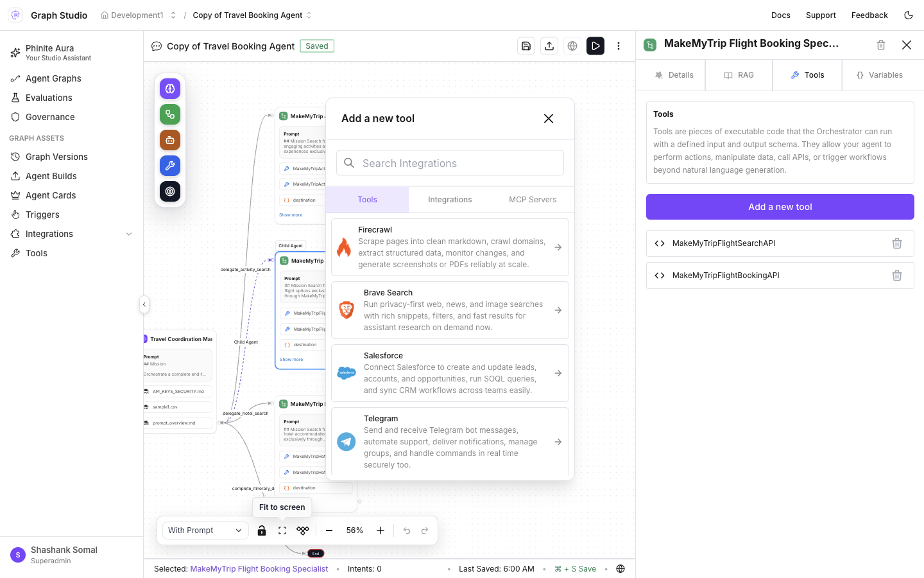Zoom in with the plus button
Image resolution: width=924 pixels, height=578 pixels.
point(381,530)
